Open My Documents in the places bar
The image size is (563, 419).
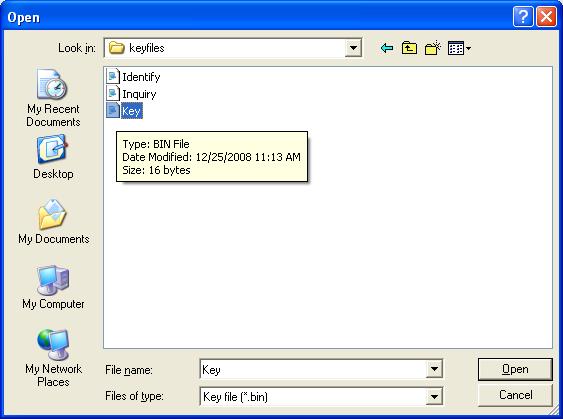[53, 222]
